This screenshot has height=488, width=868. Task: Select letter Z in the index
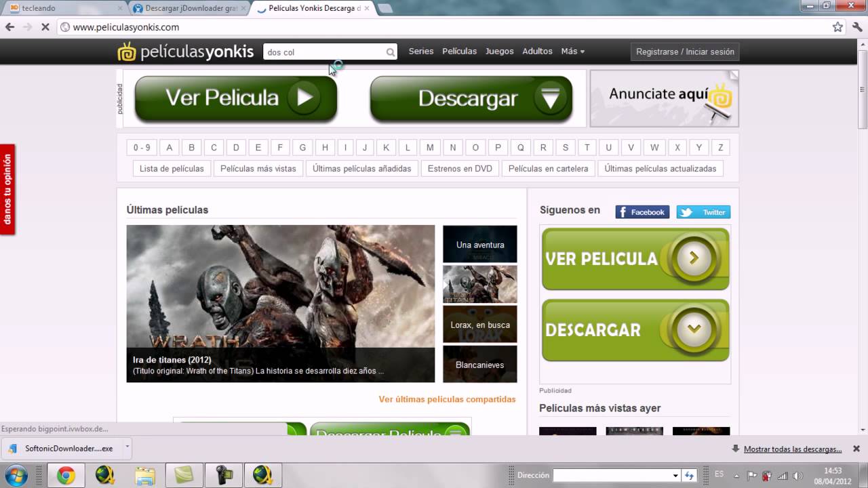(721, 147)
